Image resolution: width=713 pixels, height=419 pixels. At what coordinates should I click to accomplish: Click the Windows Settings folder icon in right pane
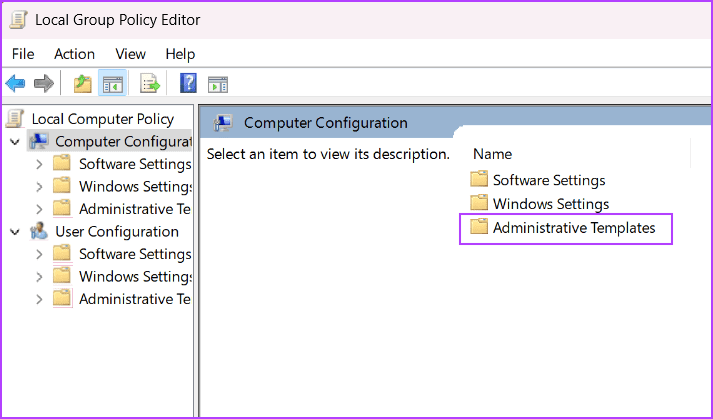pyautogui.click(x=479, y=203)
